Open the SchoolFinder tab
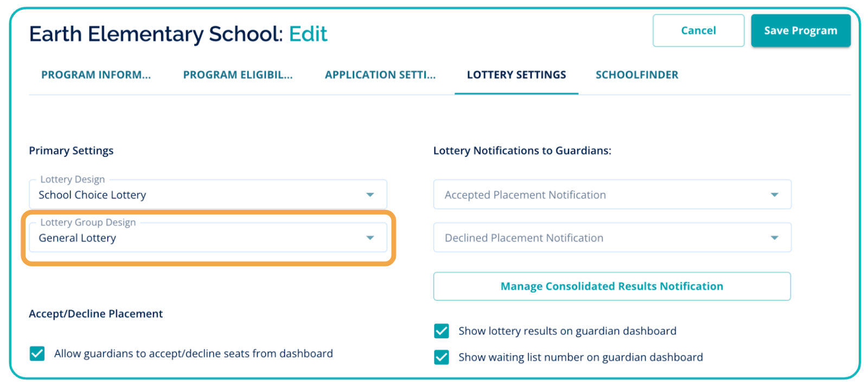This screenshot has height=388, width=868. [x=636, y=75]
